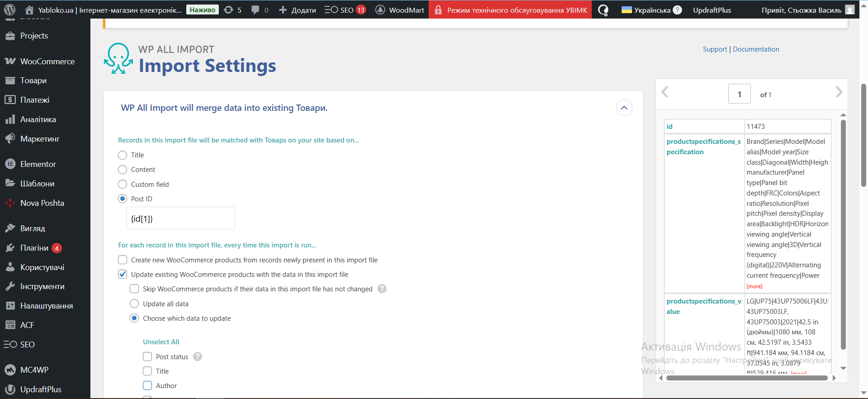This screenshot has width=868, height=399.
Task: Click the preview panel horizontal scrollbar
Action: [x=747, y=378]
